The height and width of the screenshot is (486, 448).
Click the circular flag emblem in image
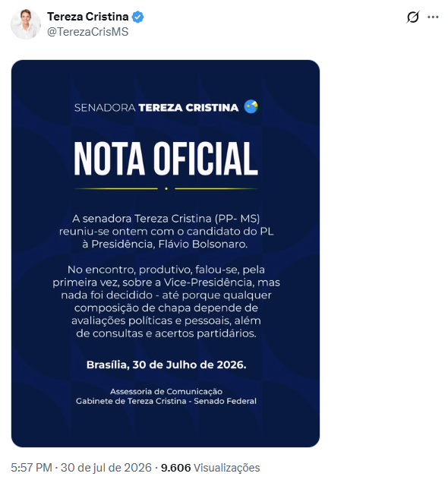[x=251, y=106]
